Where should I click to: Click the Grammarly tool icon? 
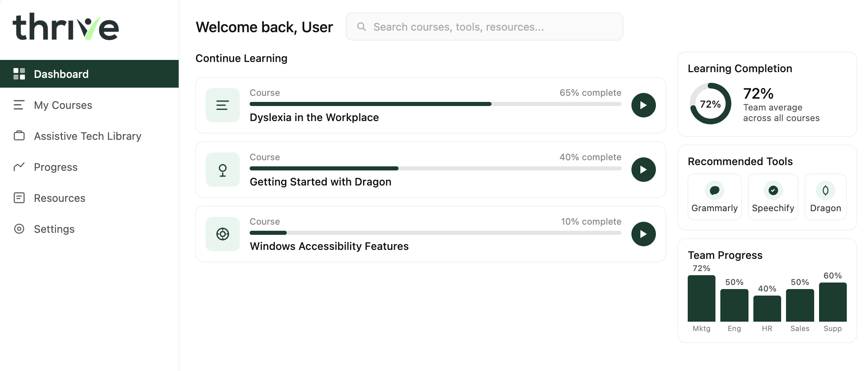click(x=714, y=190)
